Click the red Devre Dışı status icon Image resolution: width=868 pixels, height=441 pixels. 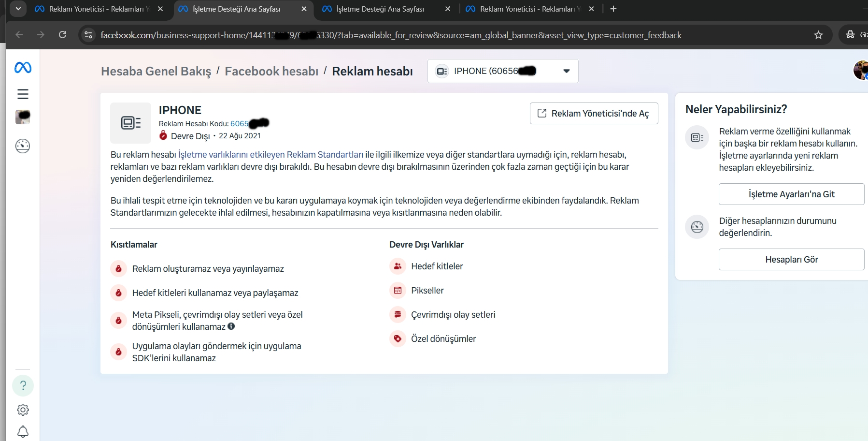click(163, 135)
